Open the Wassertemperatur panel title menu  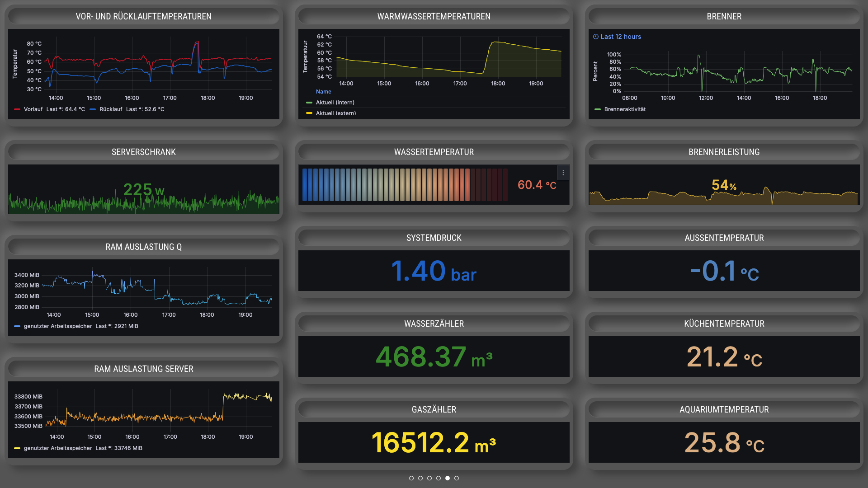(x=434, y=152)
